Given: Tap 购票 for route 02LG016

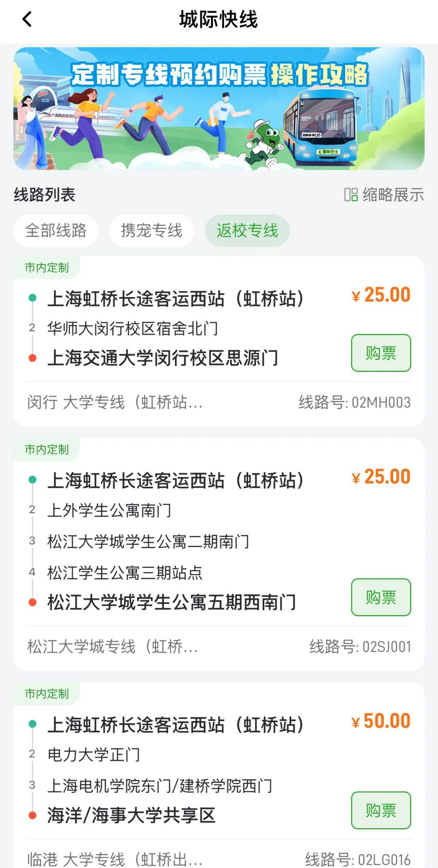Looking at the screenshot, I should [380, 810].
